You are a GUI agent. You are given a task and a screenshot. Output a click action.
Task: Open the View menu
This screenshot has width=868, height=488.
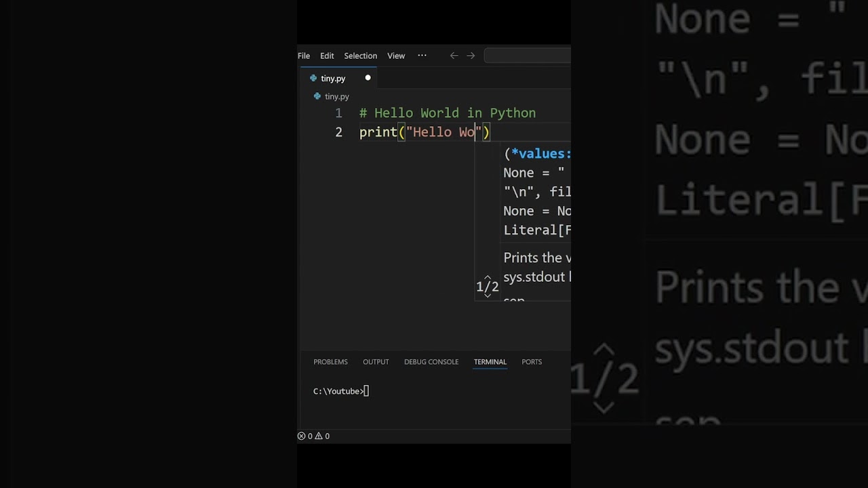pos(396,56)
